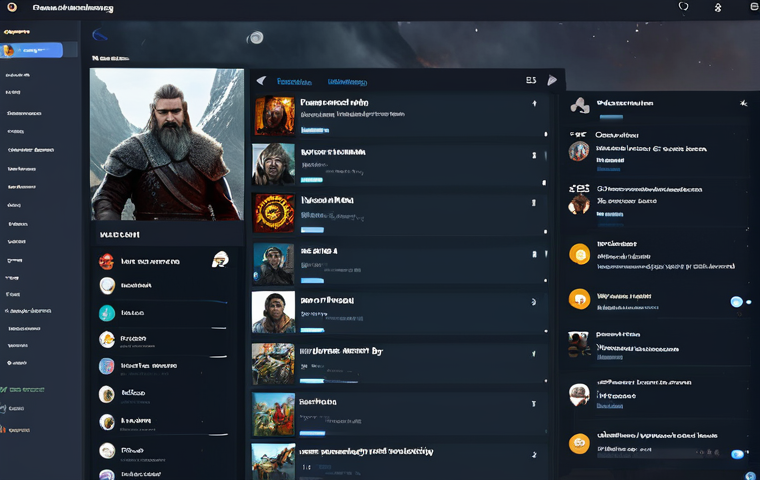Click the white-haired face avatar in right panel

pos(579,394)
